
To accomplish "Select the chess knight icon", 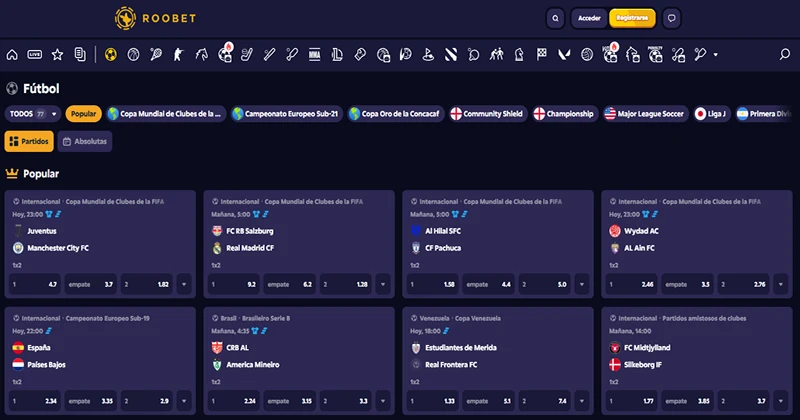I will coord(519,55).
